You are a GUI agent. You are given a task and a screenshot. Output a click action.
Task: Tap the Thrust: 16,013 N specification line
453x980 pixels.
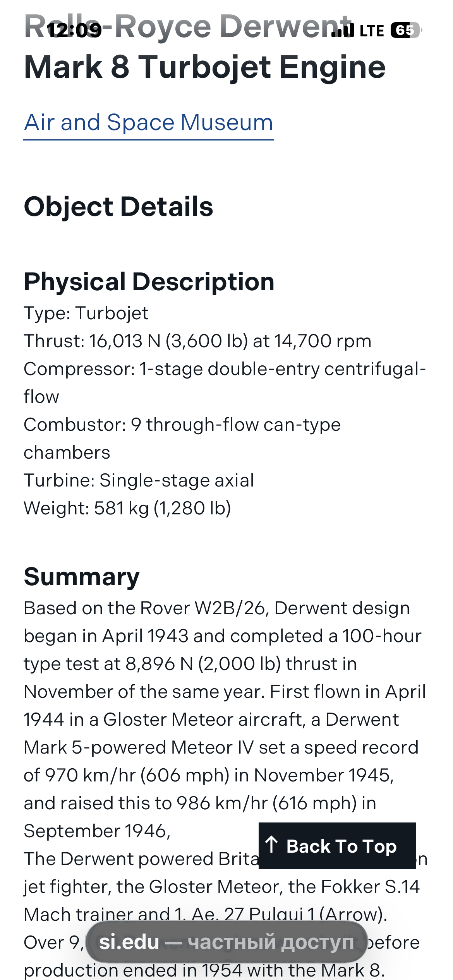click(x=197, y=341)
